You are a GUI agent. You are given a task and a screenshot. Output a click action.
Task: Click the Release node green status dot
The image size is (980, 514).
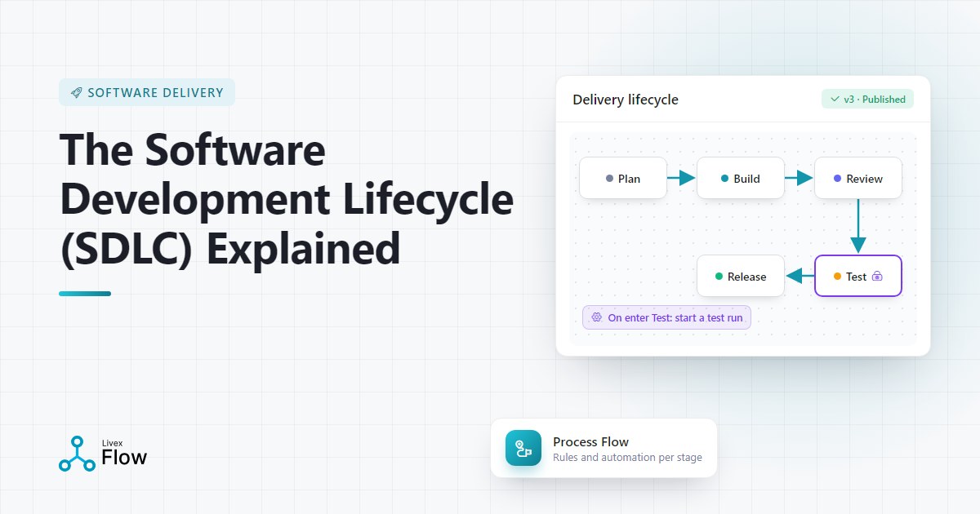[x=719, y=277]
